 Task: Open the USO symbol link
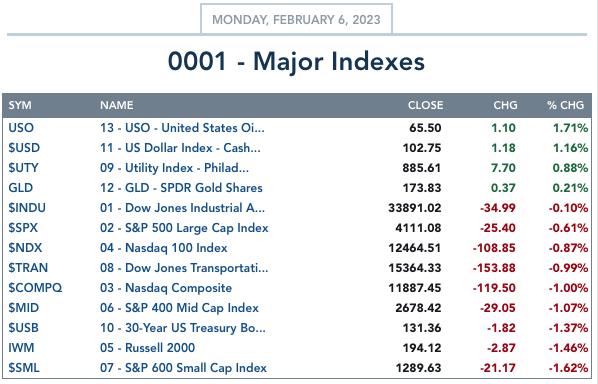point(21,128)
